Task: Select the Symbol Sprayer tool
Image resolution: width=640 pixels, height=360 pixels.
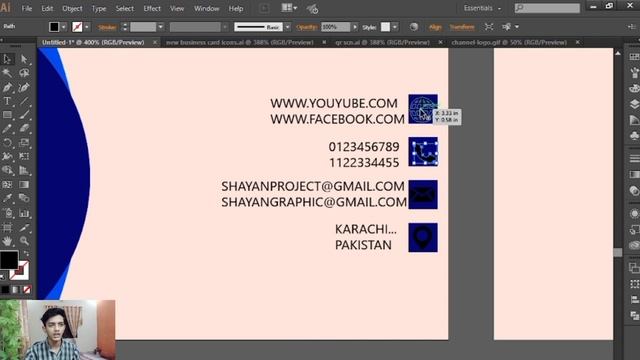Action: (x=7, y=213)
